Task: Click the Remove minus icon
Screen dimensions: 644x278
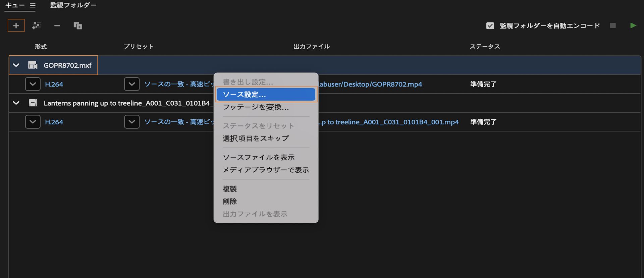Action: 57,26
